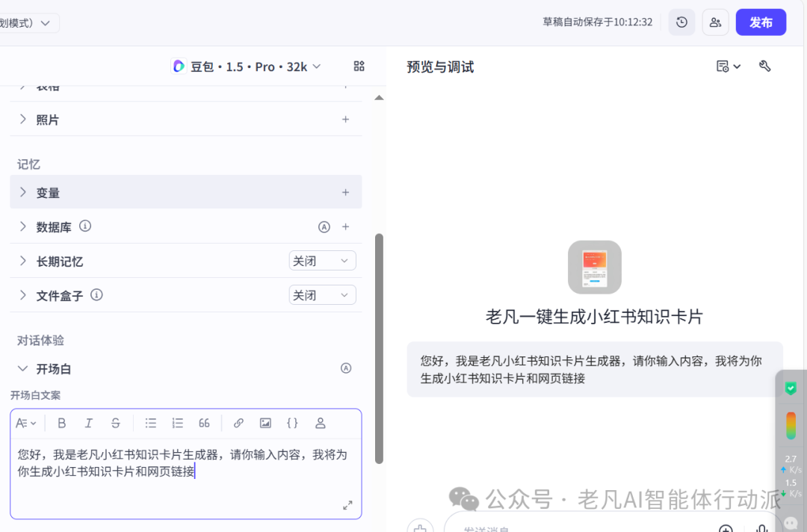The width and height of the screenshot is (807, 532).
Task: Open the 文件盒子 on/off dropdown
Action: click(322, 295)
